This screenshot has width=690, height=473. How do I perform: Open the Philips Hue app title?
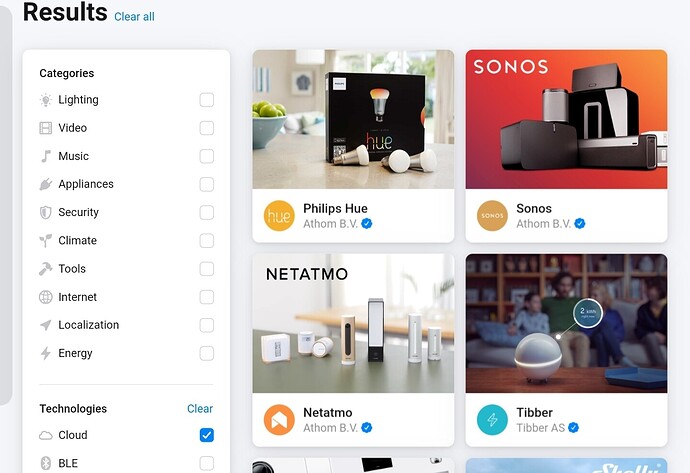pyautogui.click(x=335, y=208)
